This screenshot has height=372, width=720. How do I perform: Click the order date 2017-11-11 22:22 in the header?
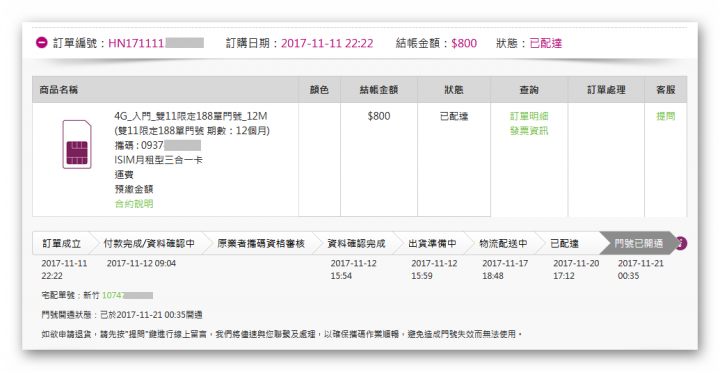tap(327, 43)
